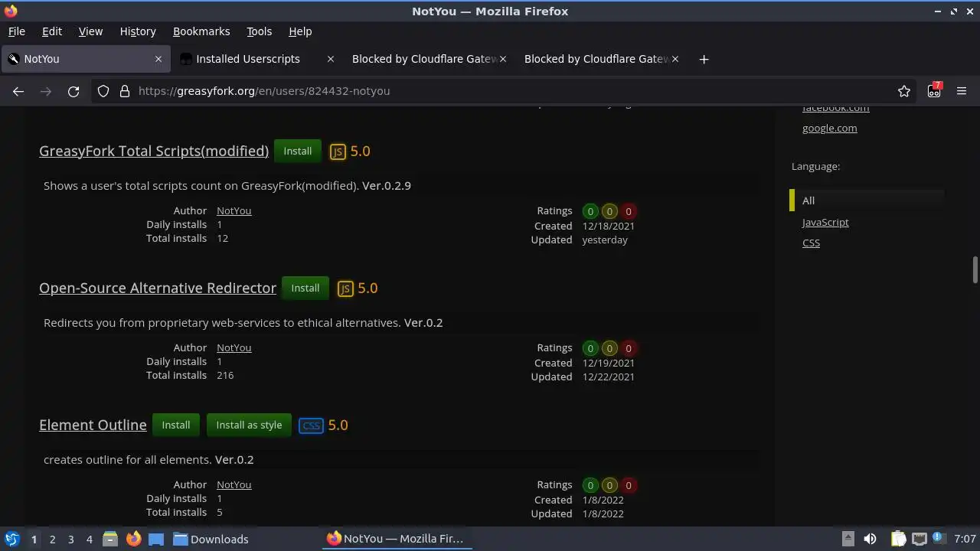Launch Firefox from the taskbar quick launcher
Screen dimensions: 980x551
click(133, 539)
